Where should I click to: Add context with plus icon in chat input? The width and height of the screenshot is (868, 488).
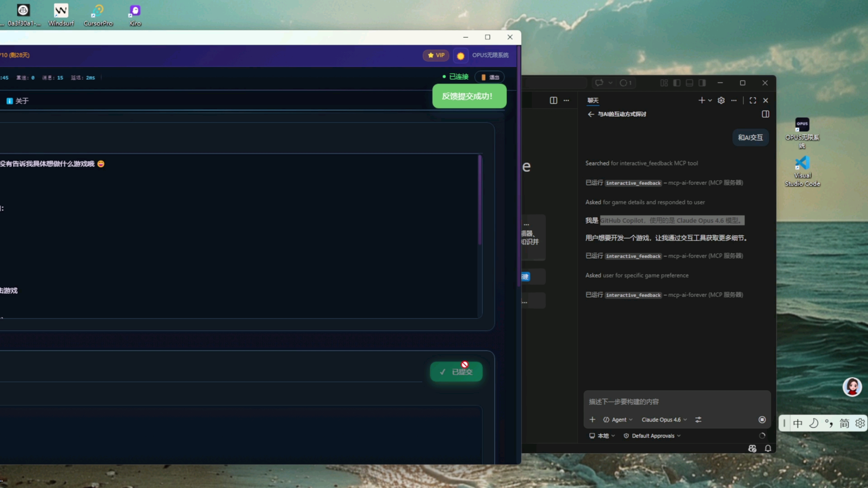592,420
